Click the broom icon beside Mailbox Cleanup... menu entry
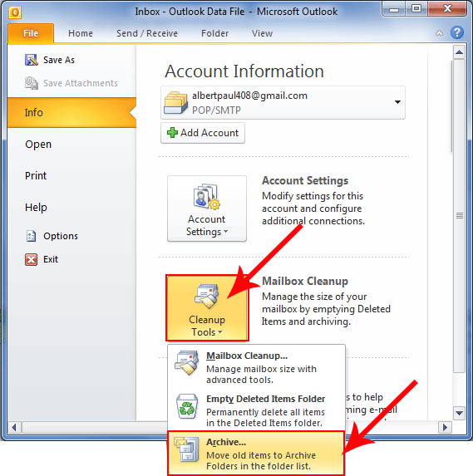Screen dimensions: 473x476 click(x=187, y=363)
